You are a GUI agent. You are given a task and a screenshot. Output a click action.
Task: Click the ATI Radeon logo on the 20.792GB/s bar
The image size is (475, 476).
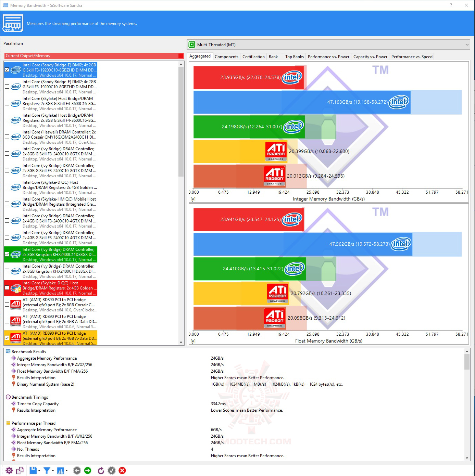pyautogui.click(x=277, y=293)
